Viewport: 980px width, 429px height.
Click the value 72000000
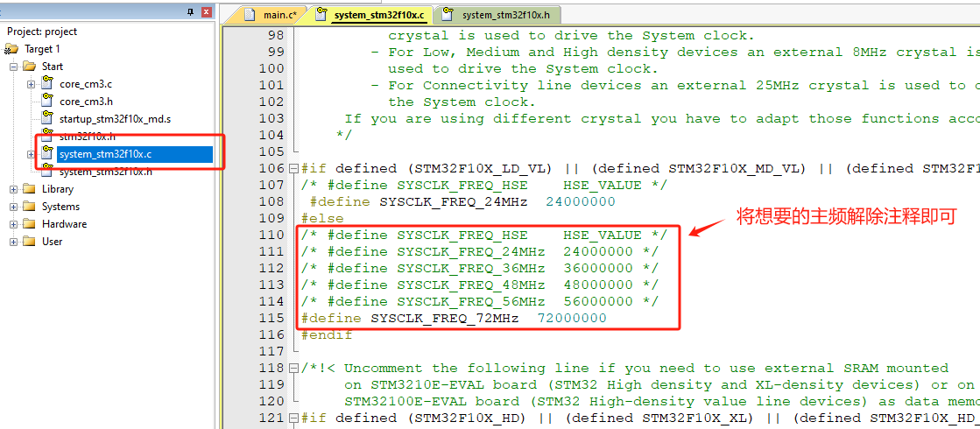(572, 319)
